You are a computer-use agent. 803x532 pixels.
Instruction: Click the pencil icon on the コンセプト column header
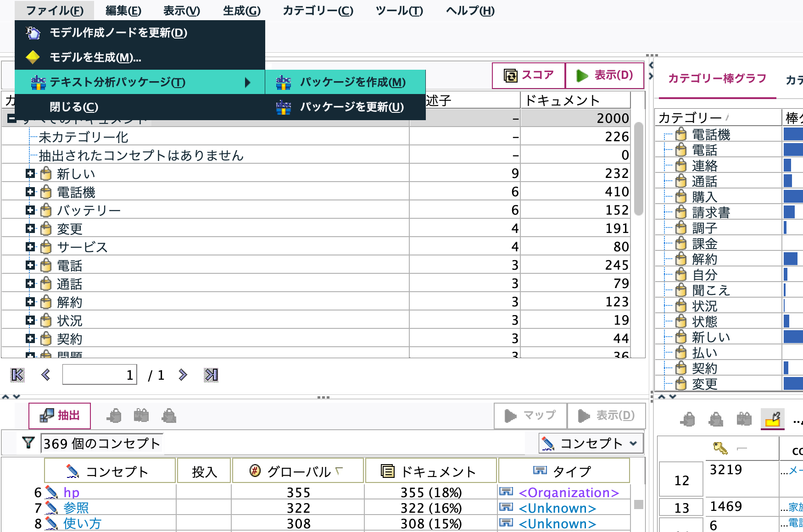(72, 470)
